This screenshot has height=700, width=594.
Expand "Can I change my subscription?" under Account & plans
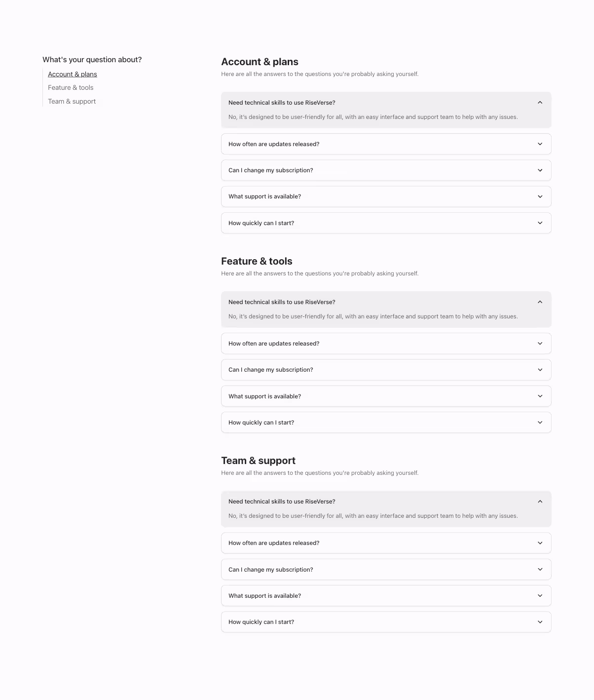pos(386,170)
